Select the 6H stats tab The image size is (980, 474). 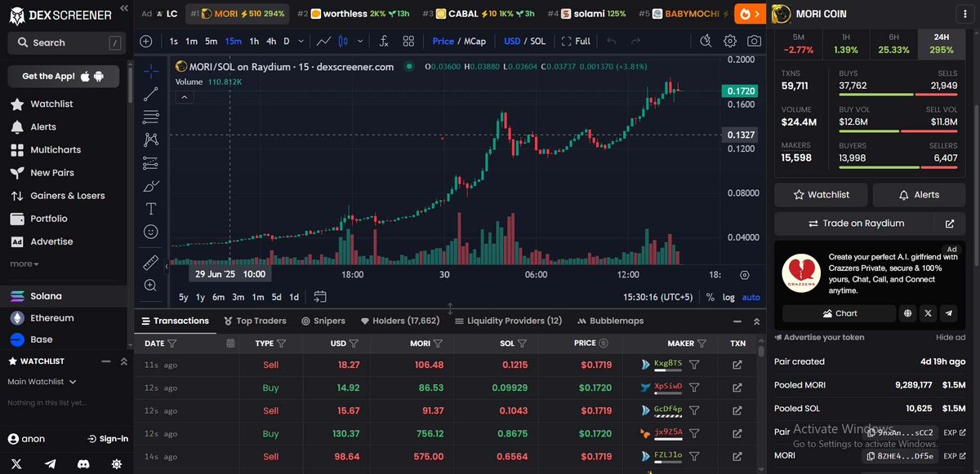click(893, 43)
